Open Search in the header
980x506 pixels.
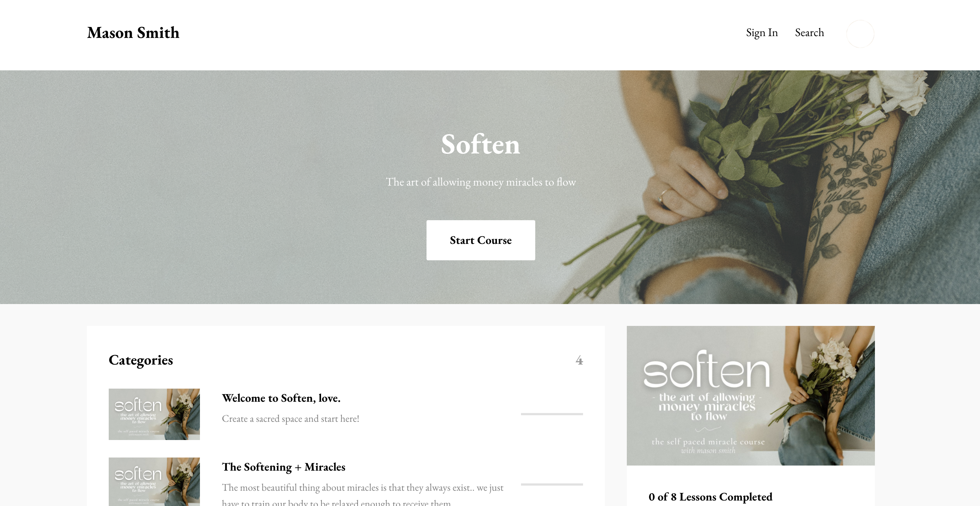pyautogui.click(x=809, y=33)
